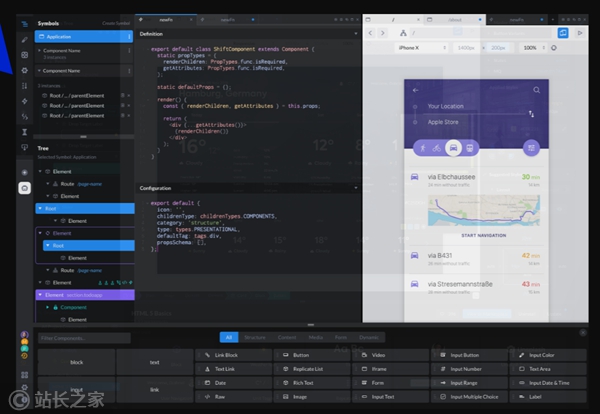Click the sitemap icon in address bar
Screen dimensions: 600x414
(x=404, y=33)
